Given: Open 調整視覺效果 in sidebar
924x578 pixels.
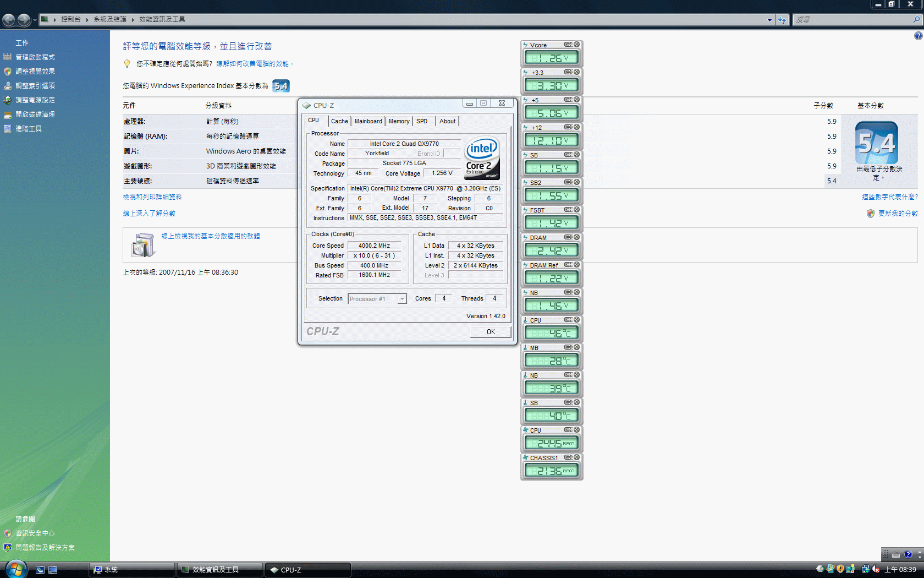Looking at the screenshot, I should 35,72.
